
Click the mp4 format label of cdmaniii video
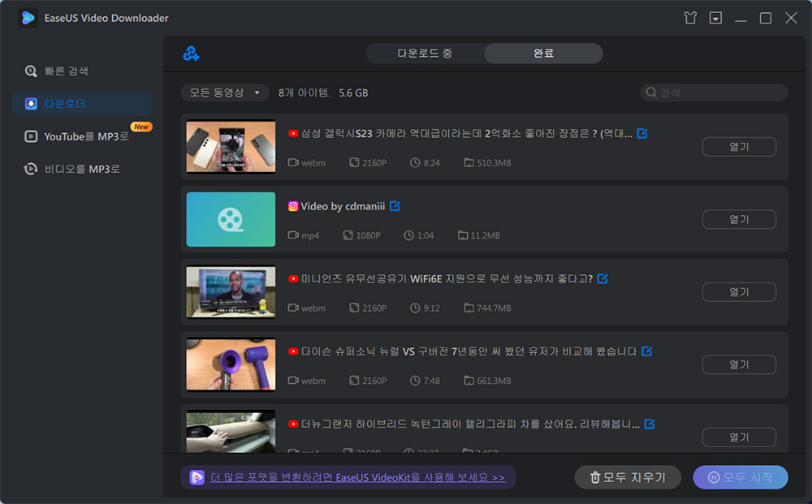tap(304, 235)
